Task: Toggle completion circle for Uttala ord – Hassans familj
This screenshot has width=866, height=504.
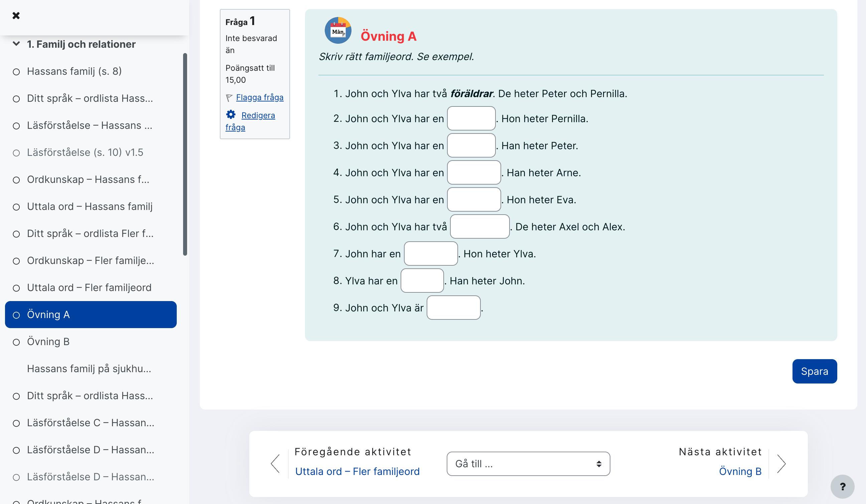Action: (16, 207)
